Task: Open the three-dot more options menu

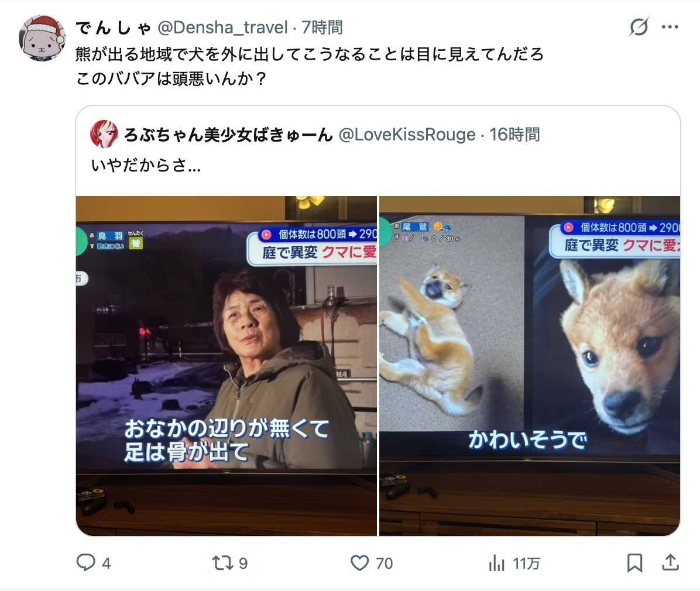Action: point(670,28)
